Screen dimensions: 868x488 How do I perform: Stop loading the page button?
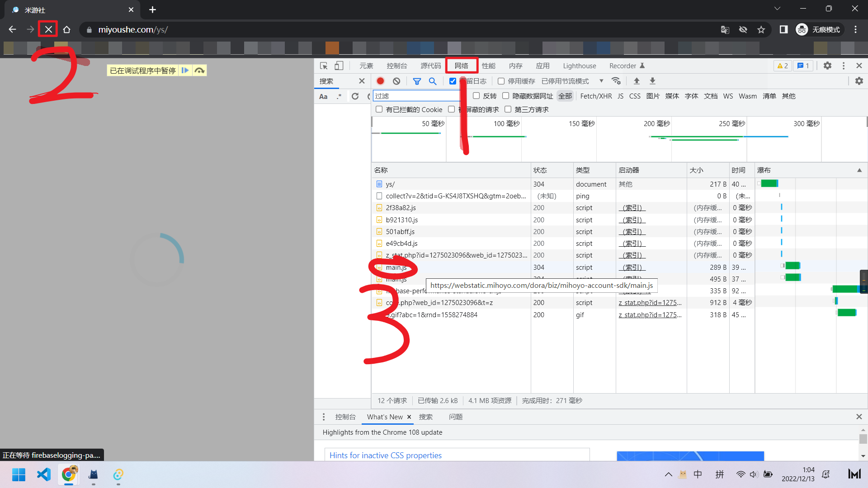point(48,30)
